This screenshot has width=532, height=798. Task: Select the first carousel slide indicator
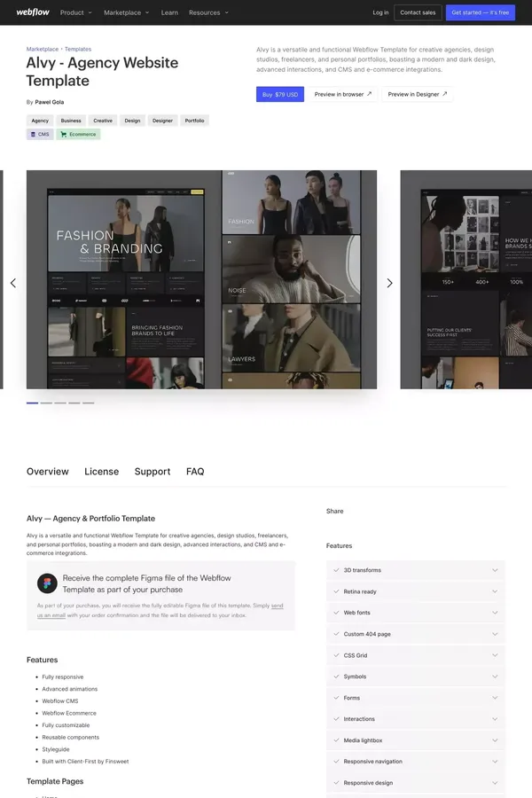[x=32, y=403]
